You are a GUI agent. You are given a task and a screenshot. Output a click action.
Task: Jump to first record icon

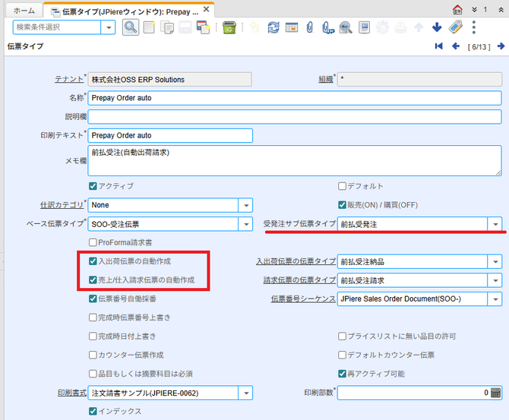click(438, 46)
